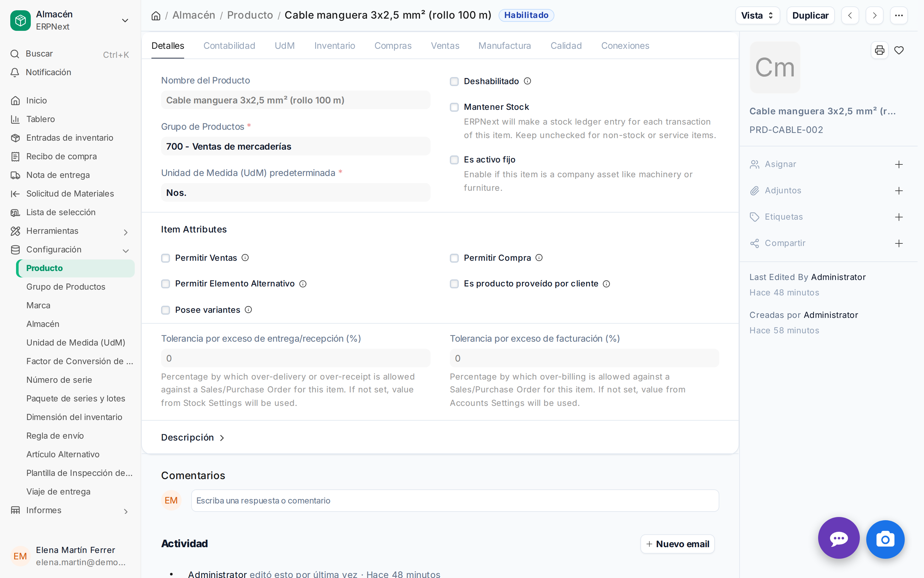
Task: Open the Conexiones tab
Action: coord(625,46)
